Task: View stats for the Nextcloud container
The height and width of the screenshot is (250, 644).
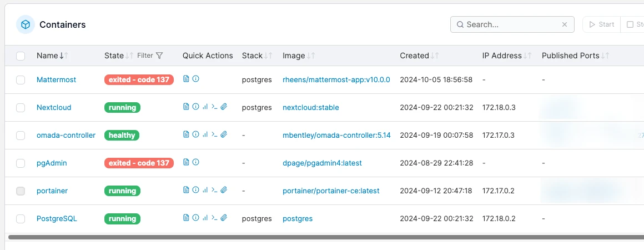Action: tap(205, 107)
